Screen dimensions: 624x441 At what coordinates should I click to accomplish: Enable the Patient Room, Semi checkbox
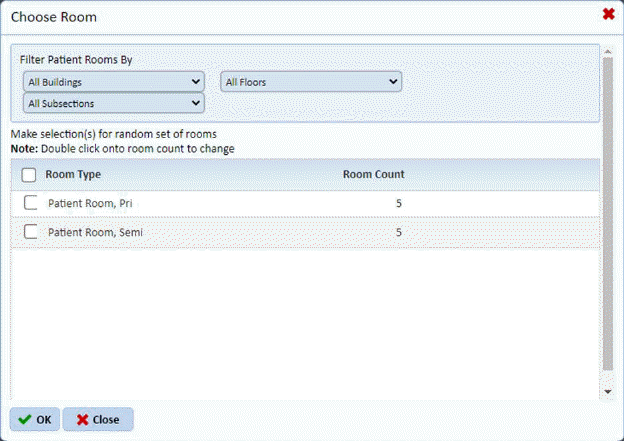click(31, 232)
